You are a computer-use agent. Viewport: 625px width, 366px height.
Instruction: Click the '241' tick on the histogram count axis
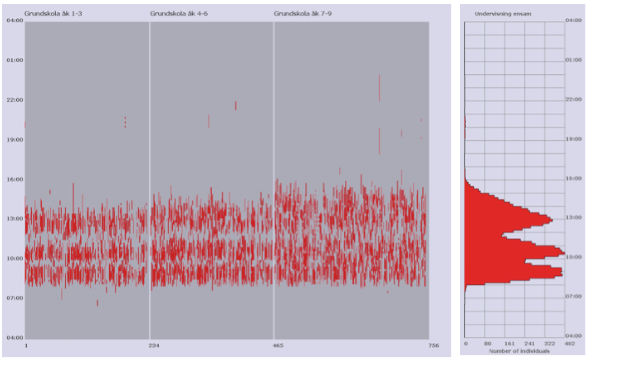pyautogui.click(x=529, y=343)
